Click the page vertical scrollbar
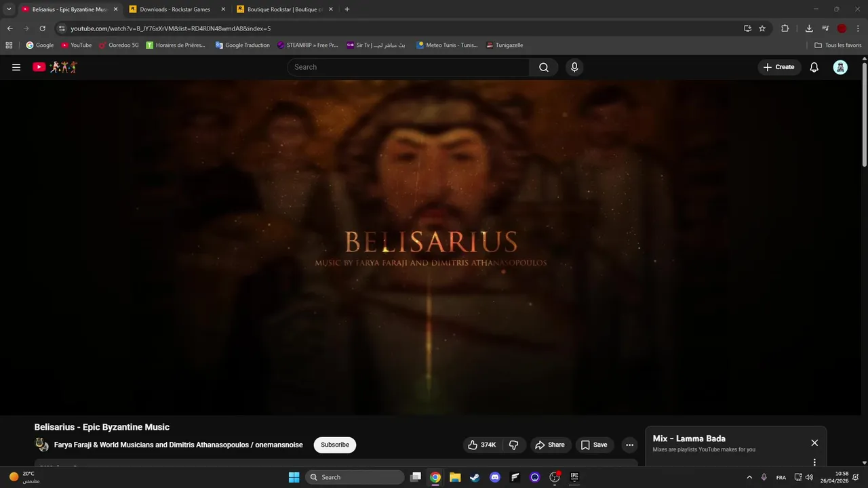This screenshot has height=488, width=868. pyautogui.click(x=865, y=114)
